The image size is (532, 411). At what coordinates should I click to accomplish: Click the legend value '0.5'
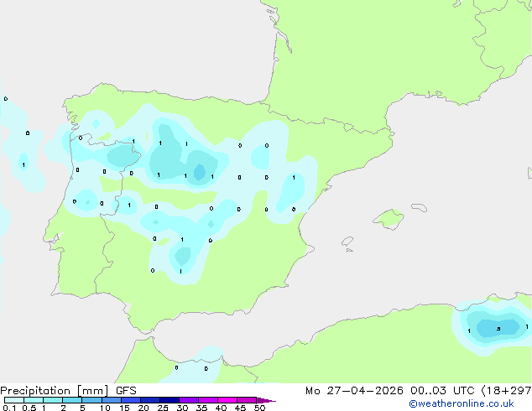29,408
